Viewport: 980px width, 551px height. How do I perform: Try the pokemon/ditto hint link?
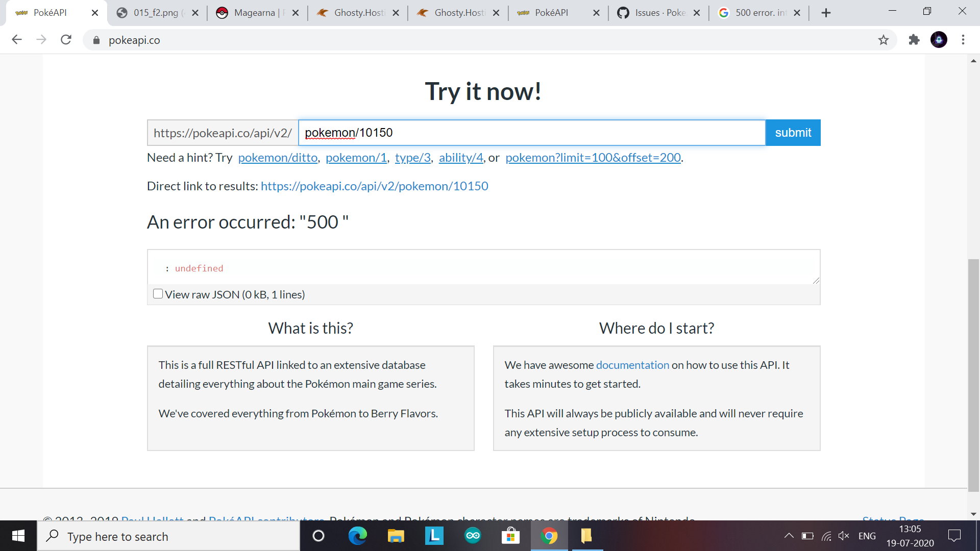[278, 158]
